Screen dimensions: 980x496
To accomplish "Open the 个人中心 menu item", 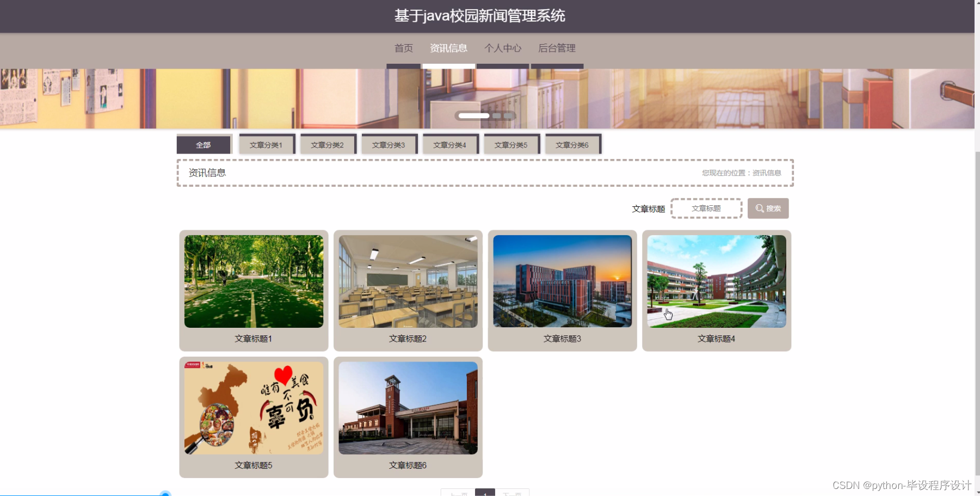I will (502, 48).
